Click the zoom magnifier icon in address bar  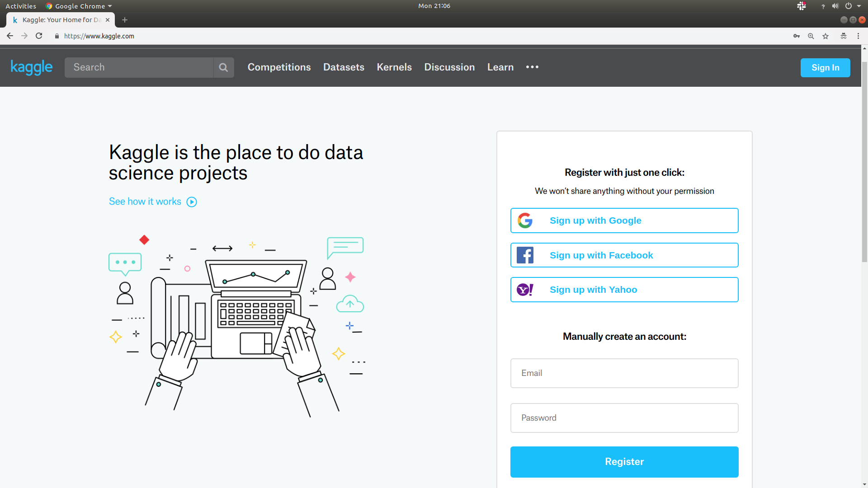click(811, 36)
